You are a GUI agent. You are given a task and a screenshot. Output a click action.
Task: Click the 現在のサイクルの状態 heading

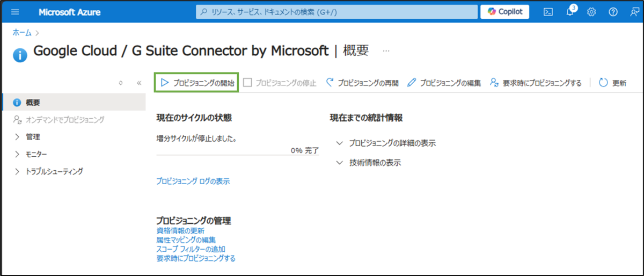[194, 118]
